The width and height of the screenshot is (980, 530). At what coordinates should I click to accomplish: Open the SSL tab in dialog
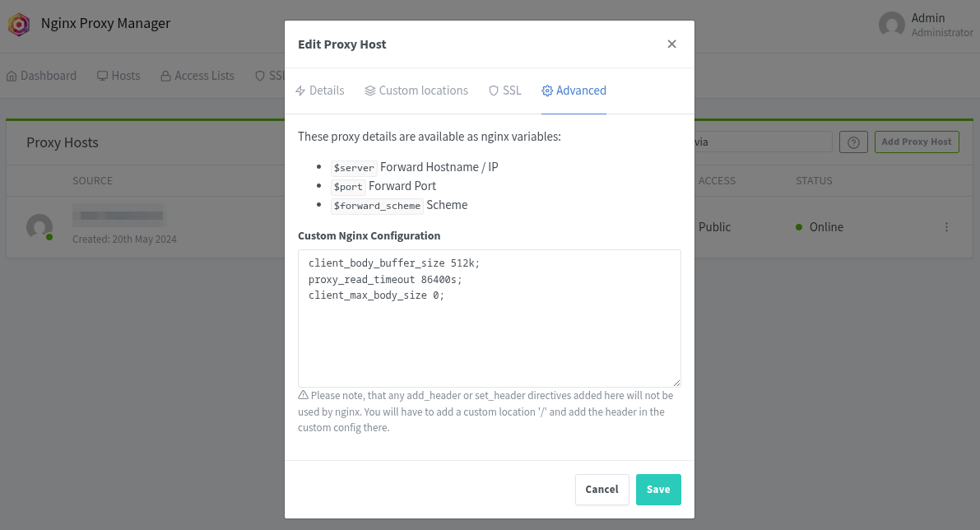(505, 91)
